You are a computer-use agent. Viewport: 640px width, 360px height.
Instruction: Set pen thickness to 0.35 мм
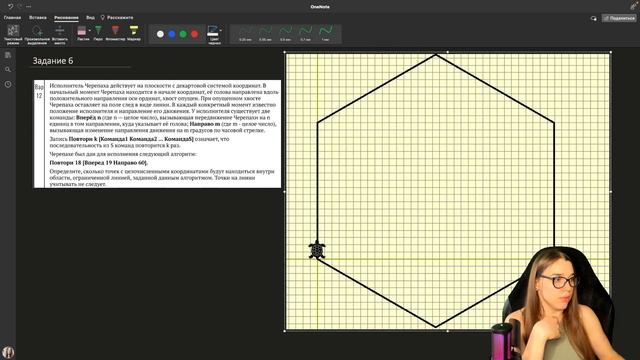coord(265,34)
